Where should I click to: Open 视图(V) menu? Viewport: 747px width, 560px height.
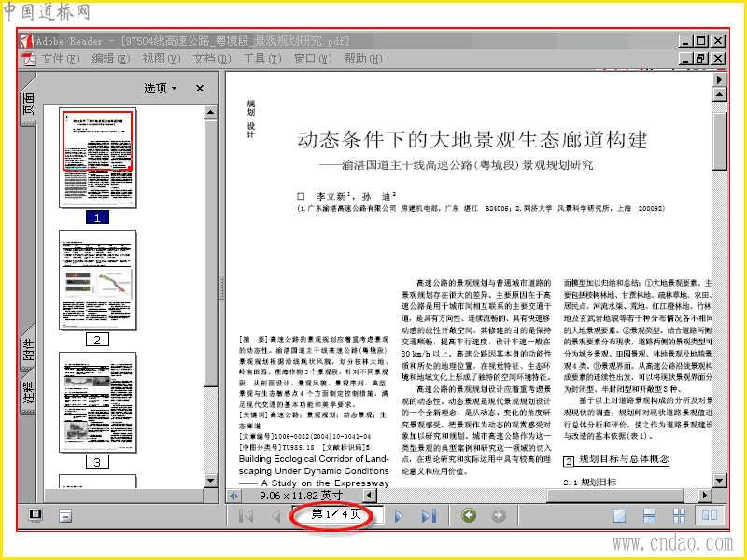coord(161,59)
